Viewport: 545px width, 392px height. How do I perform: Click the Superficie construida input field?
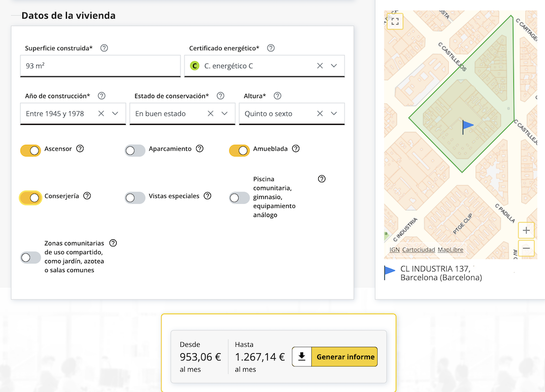click(100, 66)
